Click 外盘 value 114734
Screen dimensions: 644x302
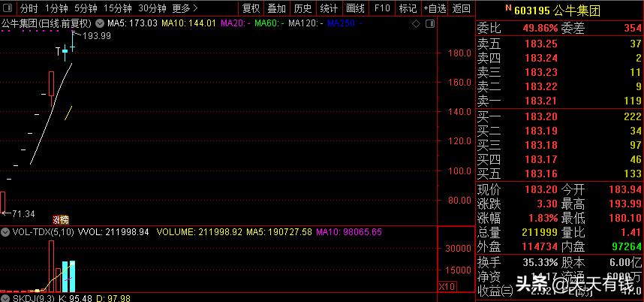[540, 247]
